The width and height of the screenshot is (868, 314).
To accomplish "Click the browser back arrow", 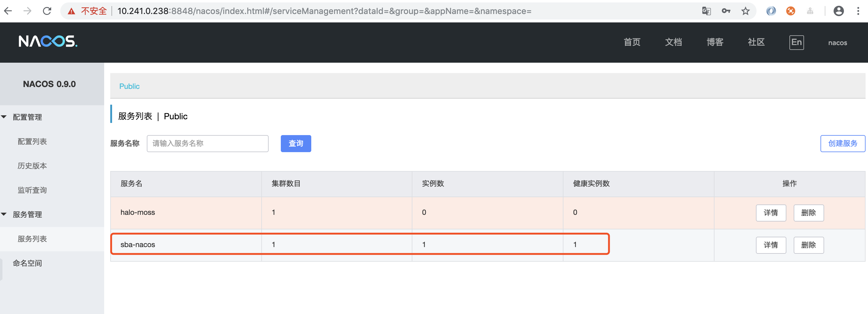I will [x=8, y=11].
